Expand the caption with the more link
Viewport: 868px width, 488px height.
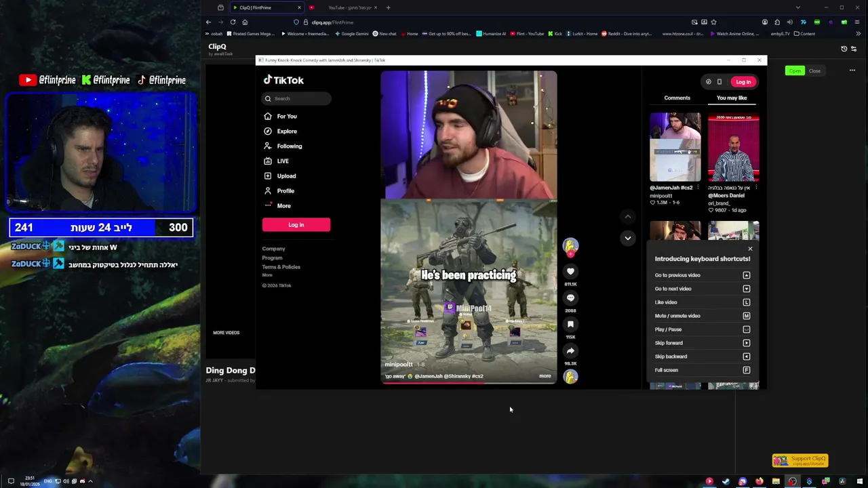545,376
